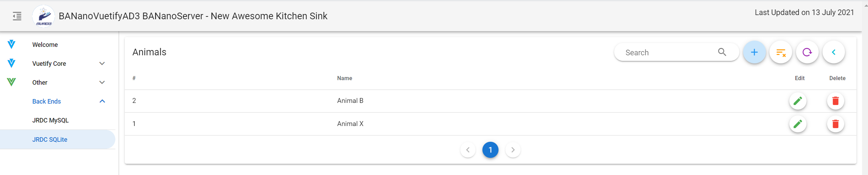Delete the Animal B row
The image size is (868, 175).
[x=835, y=101]
